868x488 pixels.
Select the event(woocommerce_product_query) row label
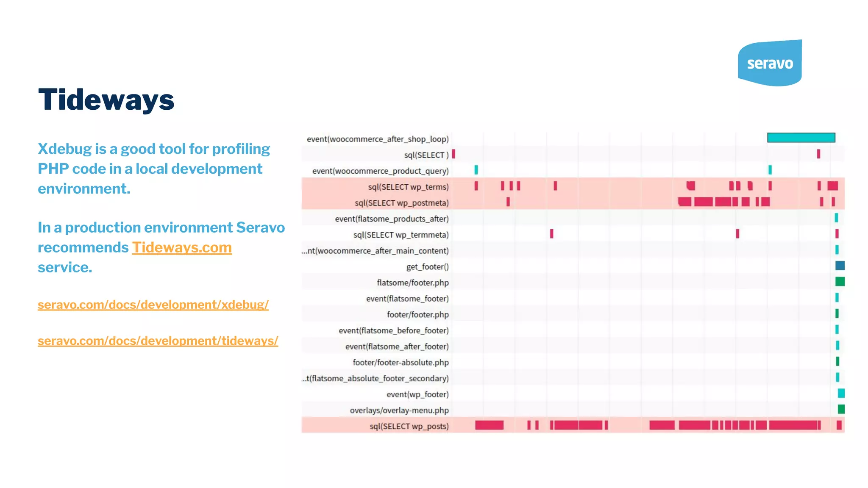[380, 171]
